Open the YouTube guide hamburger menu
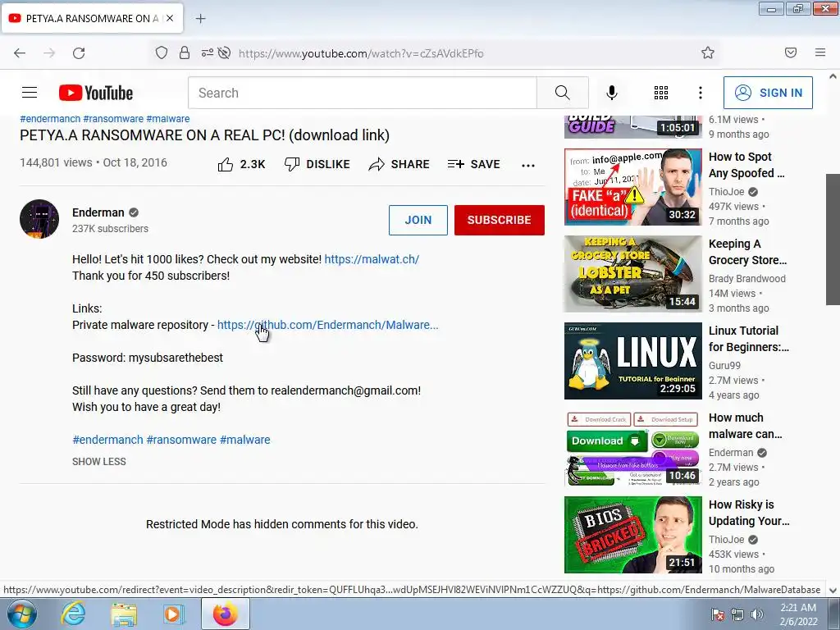This screenshot has width=840, height=630. [x=30, y=93]
